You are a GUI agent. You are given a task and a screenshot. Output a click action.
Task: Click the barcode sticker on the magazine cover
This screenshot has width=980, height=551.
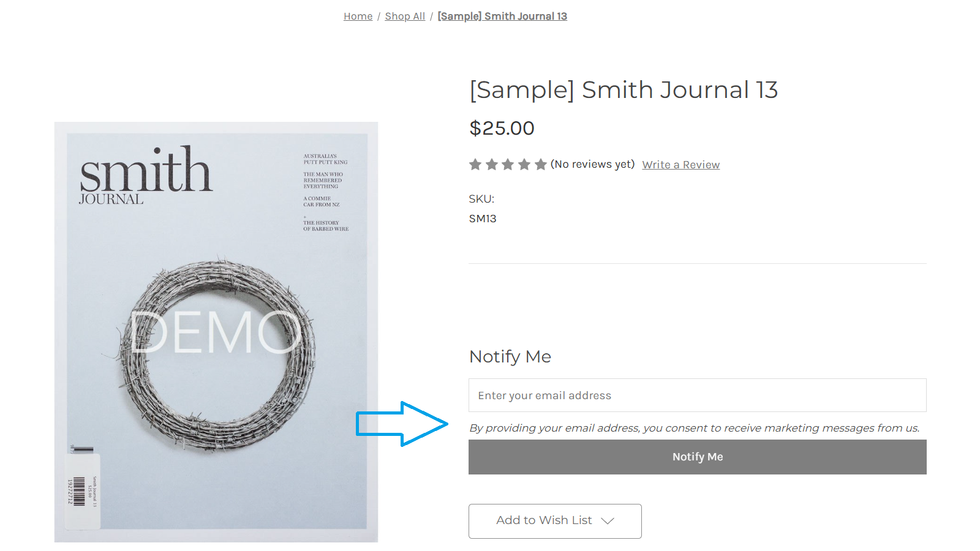point(84,489)
